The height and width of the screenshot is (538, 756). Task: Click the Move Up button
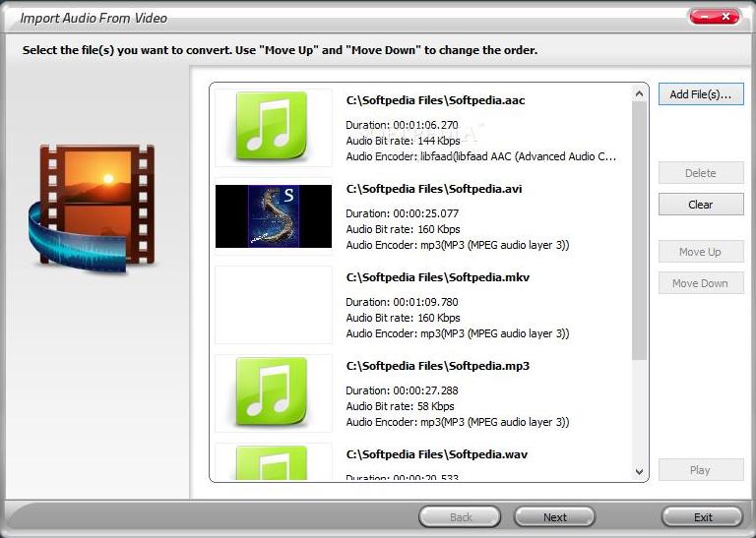pos(701,252)
